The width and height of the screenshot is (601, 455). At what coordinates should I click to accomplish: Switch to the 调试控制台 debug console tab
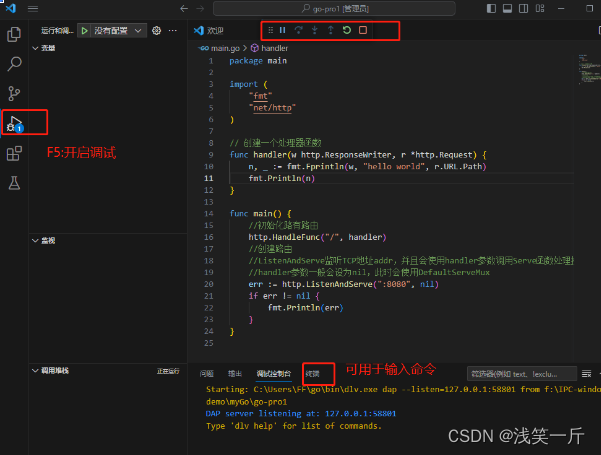[274, 374]
